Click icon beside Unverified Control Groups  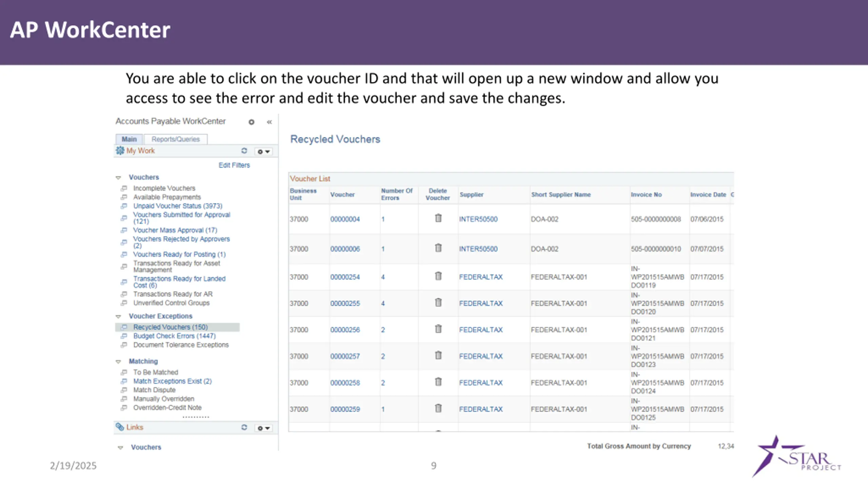(x=124, y=303)
